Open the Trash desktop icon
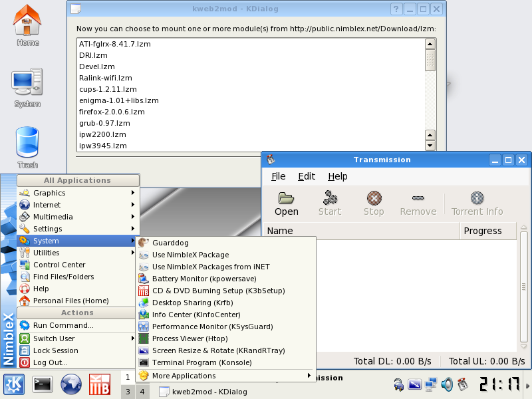Screen dimensions: 532x399 [27, 148]
